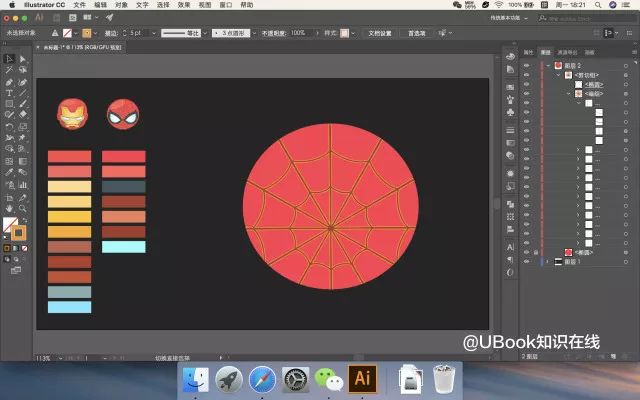Toggle visibility of <剪切组> layer row
The image size is (640, 400).
(x=527, y=75)
